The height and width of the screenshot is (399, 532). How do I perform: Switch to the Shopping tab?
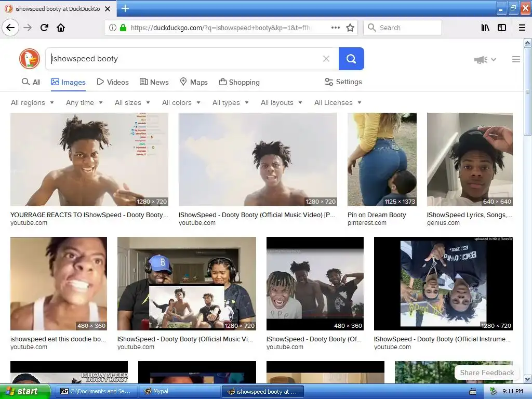[239, 82]
